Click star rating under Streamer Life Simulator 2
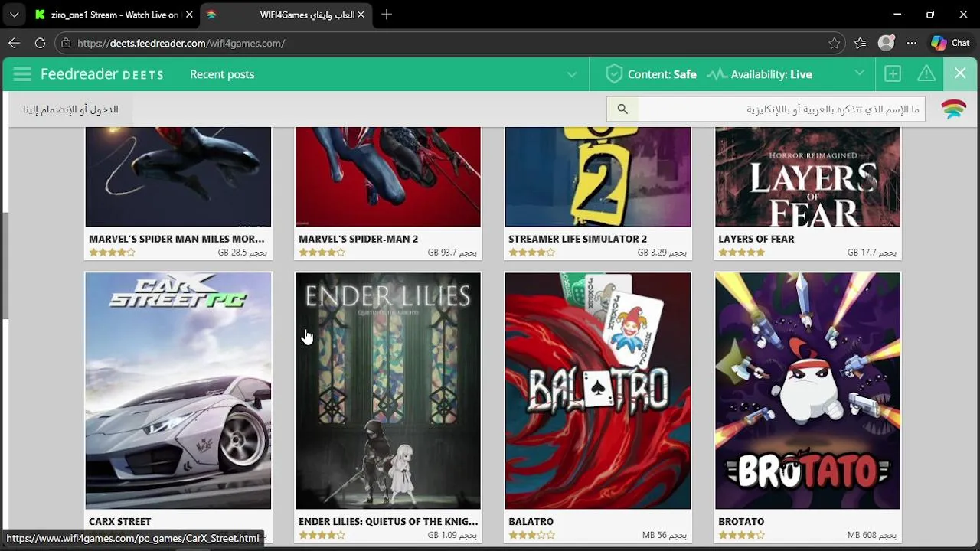This screenshot has height=551, width=980. 531,253
